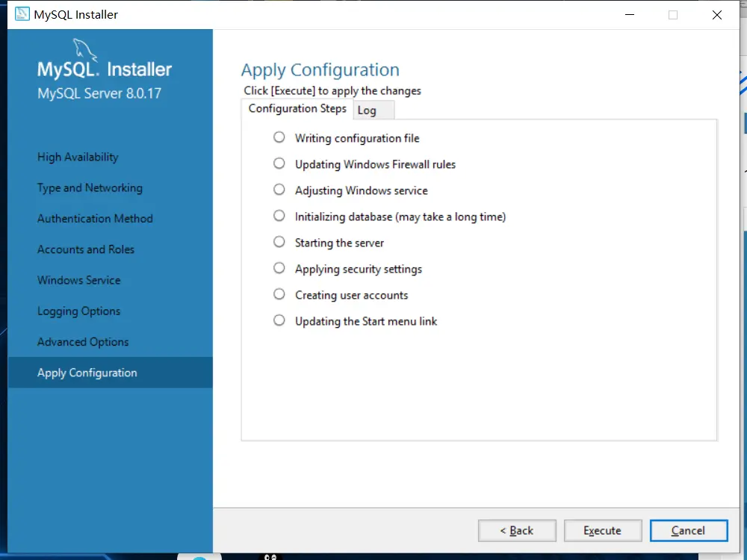747x560 pixels.
Task: Click the 'Adjusting Windows service' text
Action: [362, 191]
